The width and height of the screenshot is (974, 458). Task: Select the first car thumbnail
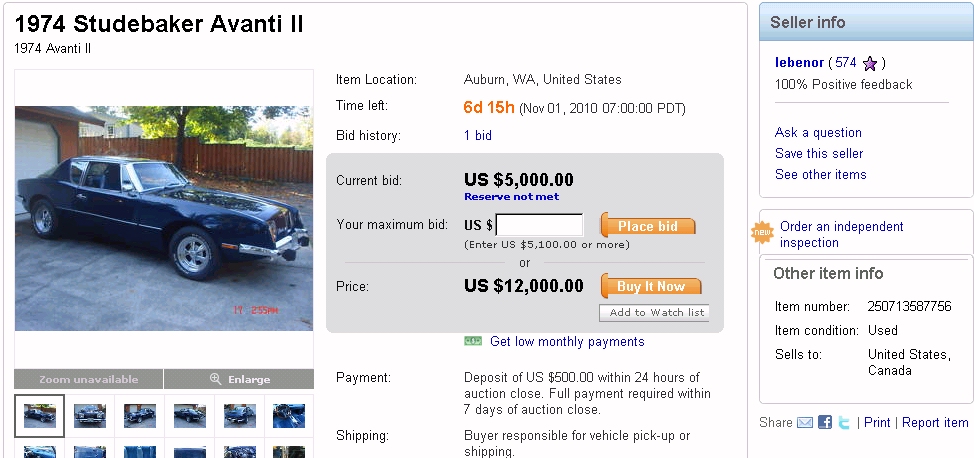(40, 416)
